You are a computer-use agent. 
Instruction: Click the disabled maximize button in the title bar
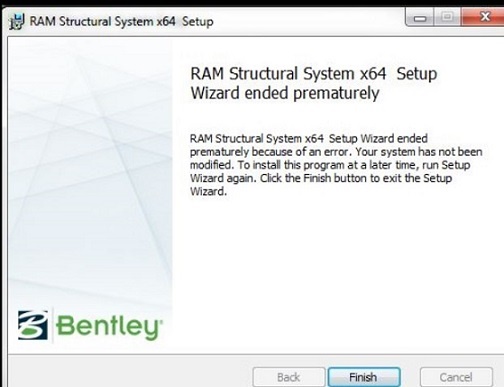point(447,17)
